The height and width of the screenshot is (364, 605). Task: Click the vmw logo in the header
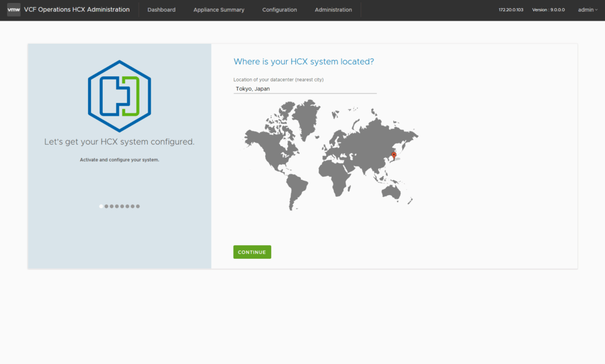[x=14, y=10]
